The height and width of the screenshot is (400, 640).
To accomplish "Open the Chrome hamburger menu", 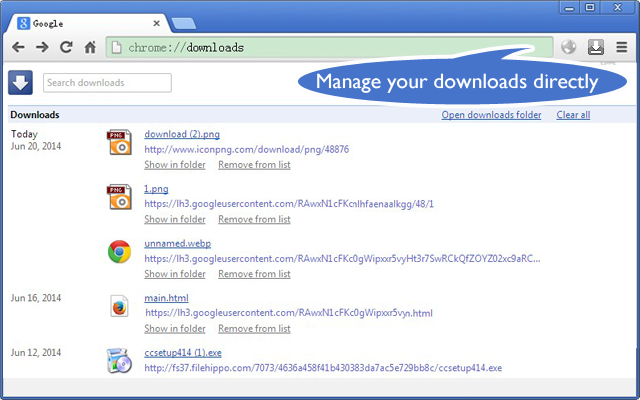I will click(x=622, y=47).
